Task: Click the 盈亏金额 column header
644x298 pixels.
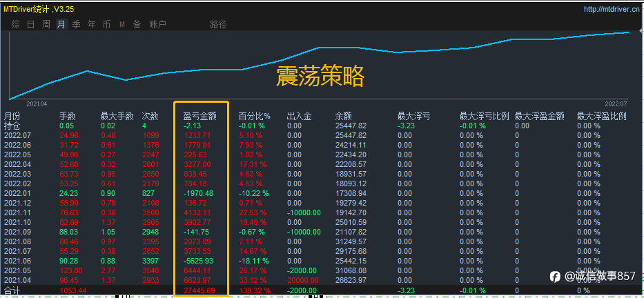Action: pyautogui.click(x=199, y=117)
